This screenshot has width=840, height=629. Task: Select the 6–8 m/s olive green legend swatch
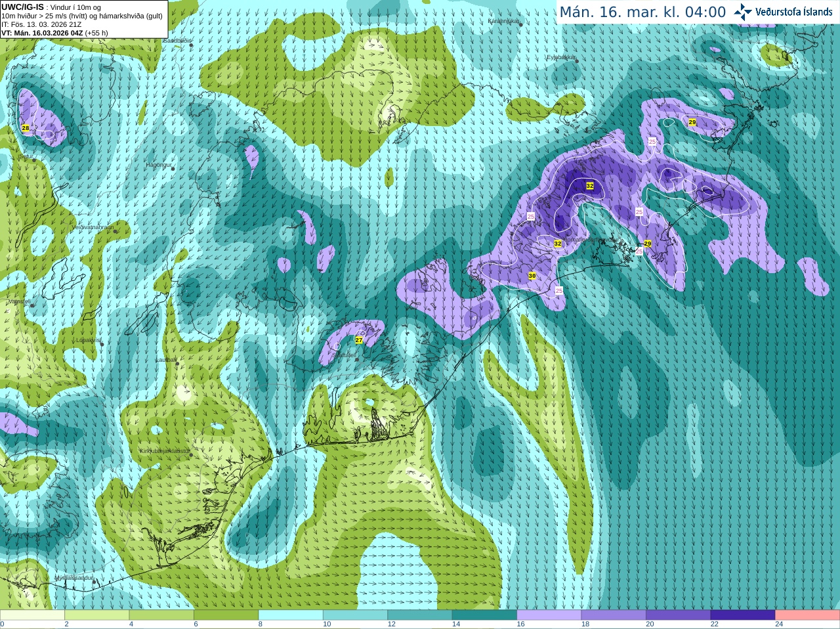pyautogui.click(x=226, y=615)
